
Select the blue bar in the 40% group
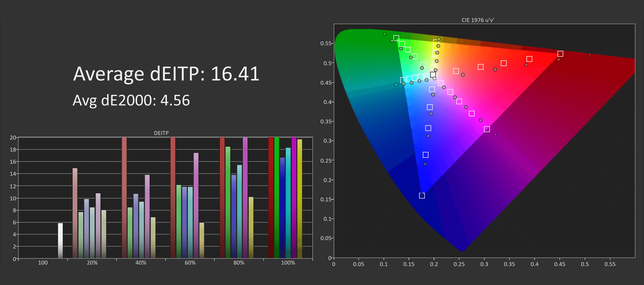[x=136, y=226]
